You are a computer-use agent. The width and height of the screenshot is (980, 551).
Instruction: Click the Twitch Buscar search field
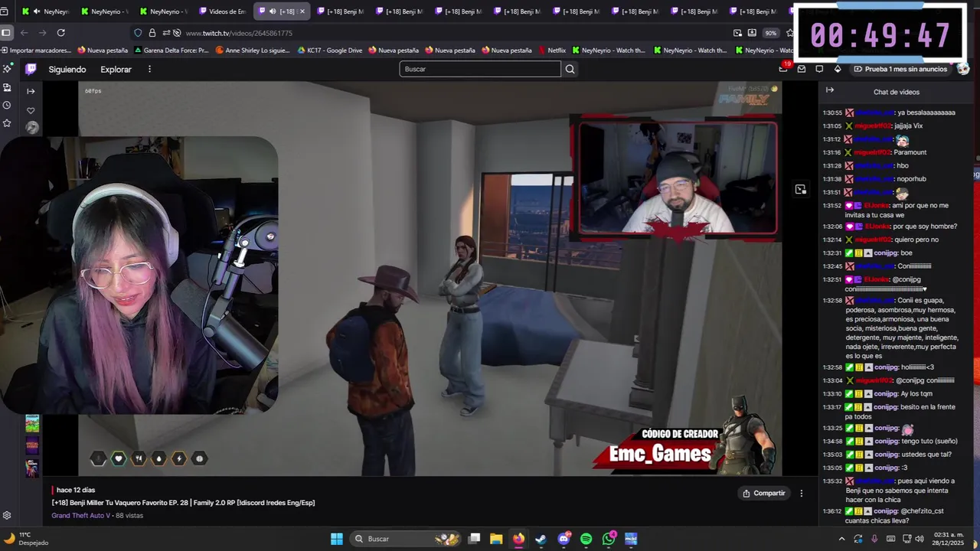pyautogui.click(x=480, y=69)
